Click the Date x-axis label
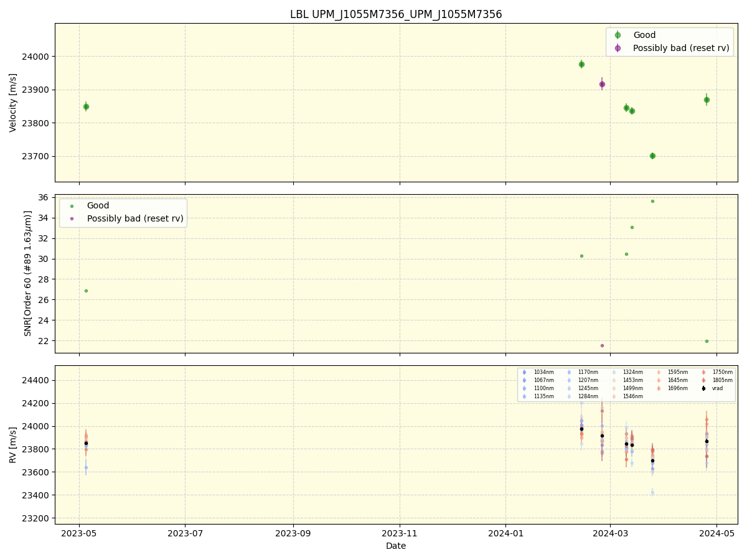The width and height of the screenshot is (747, 560). [x=396, y=546]
